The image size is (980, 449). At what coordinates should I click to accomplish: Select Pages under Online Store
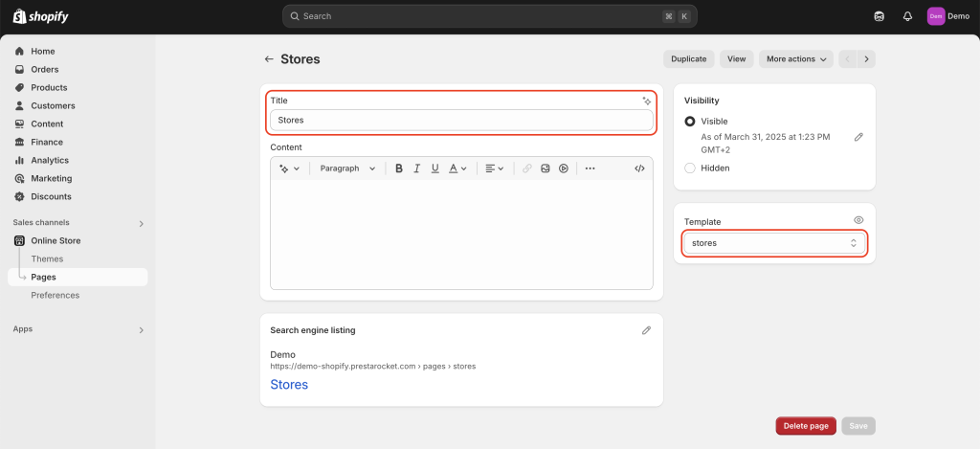coord(78,277)
